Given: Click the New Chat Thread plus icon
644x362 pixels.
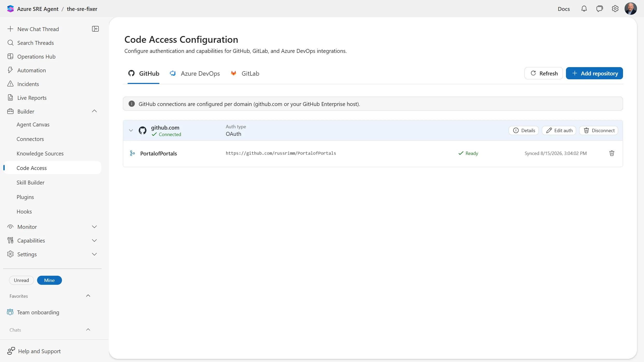Looking at the screenshot, I should tap(10, 29).
